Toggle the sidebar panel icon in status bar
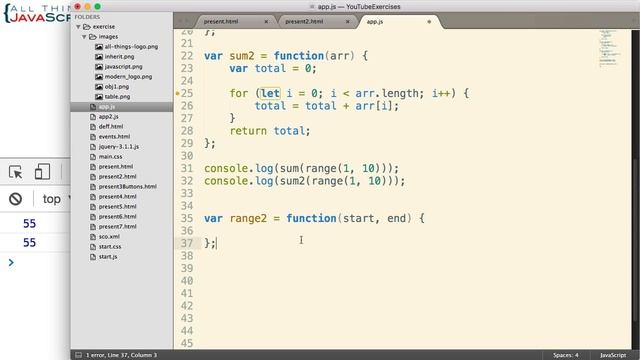The image size is (640, 360). point(78,355)
